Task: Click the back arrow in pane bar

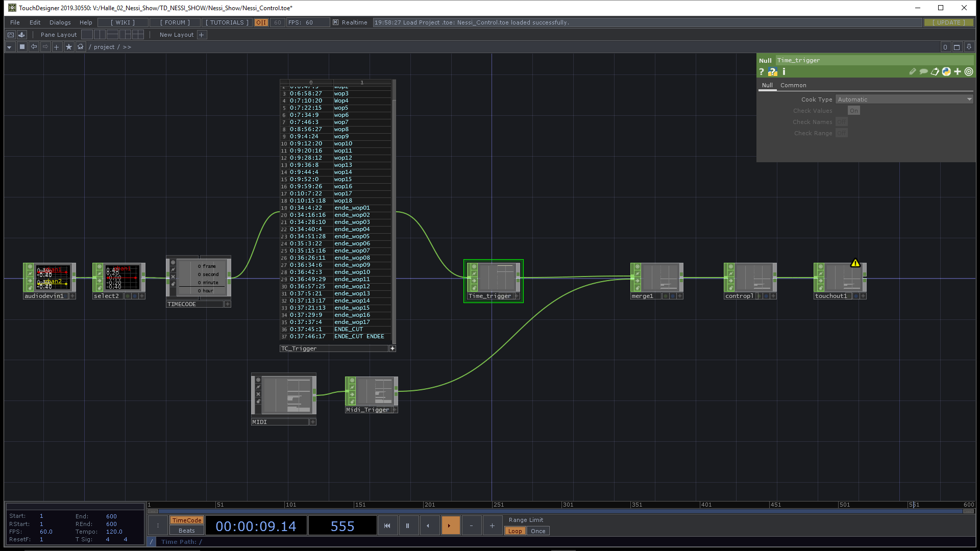Action: point(34,47)
